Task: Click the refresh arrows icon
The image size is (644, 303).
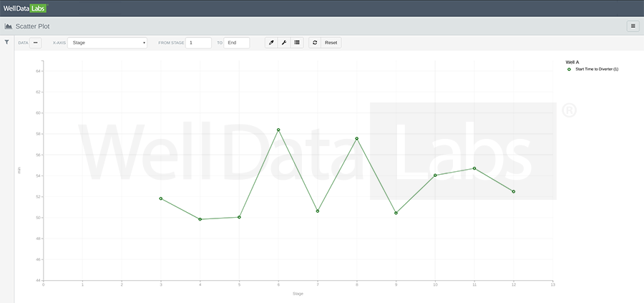Action: click(x=315, y=43)
